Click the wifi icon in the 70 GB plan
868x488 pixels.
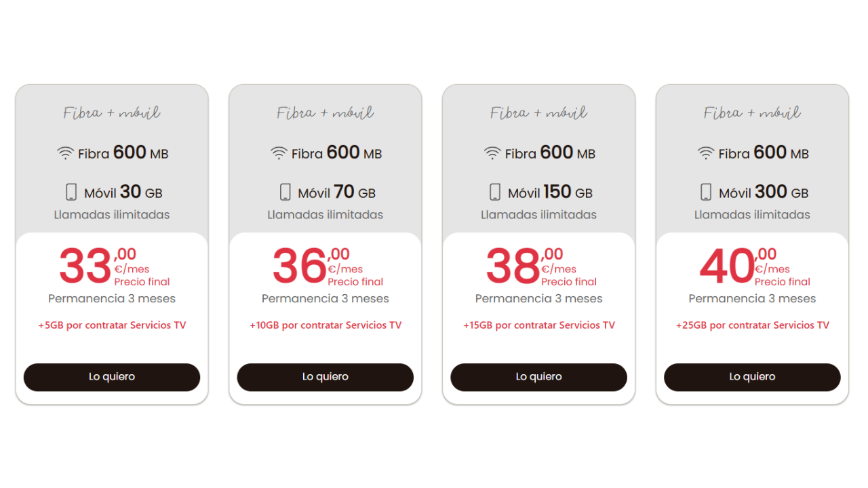coord(279,153)
